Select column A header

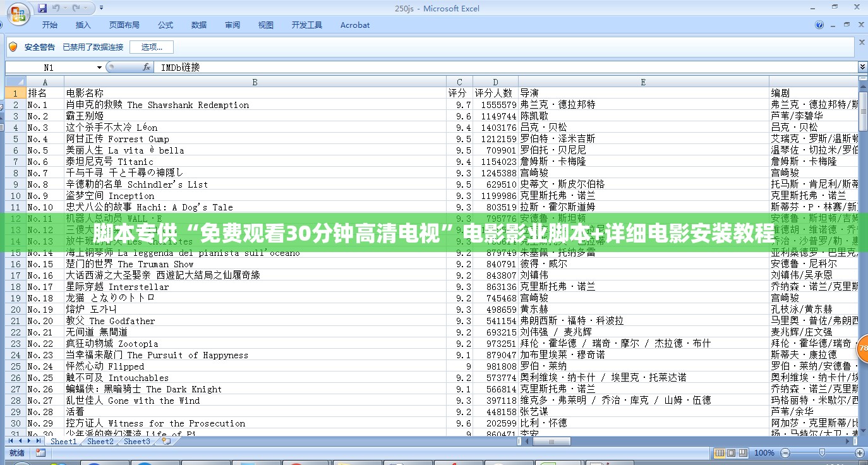click(x=45, y=82)
